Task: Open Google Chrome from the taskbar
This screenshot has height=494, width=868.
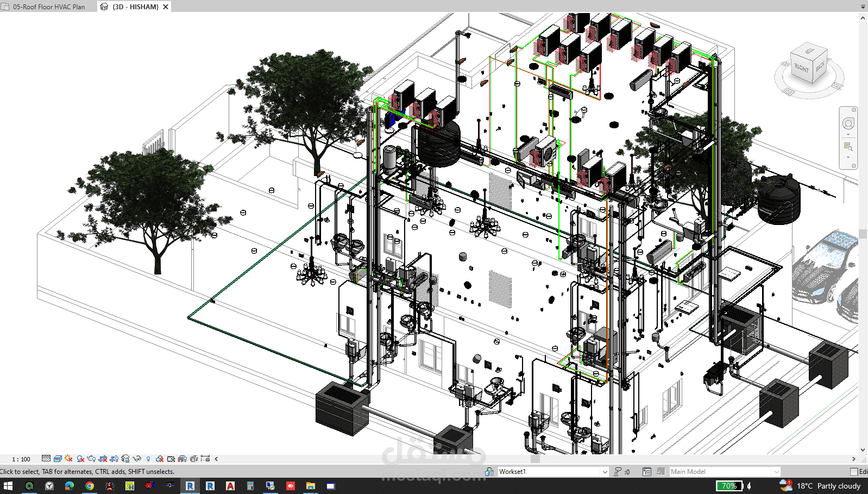Action: pos(90,486)
